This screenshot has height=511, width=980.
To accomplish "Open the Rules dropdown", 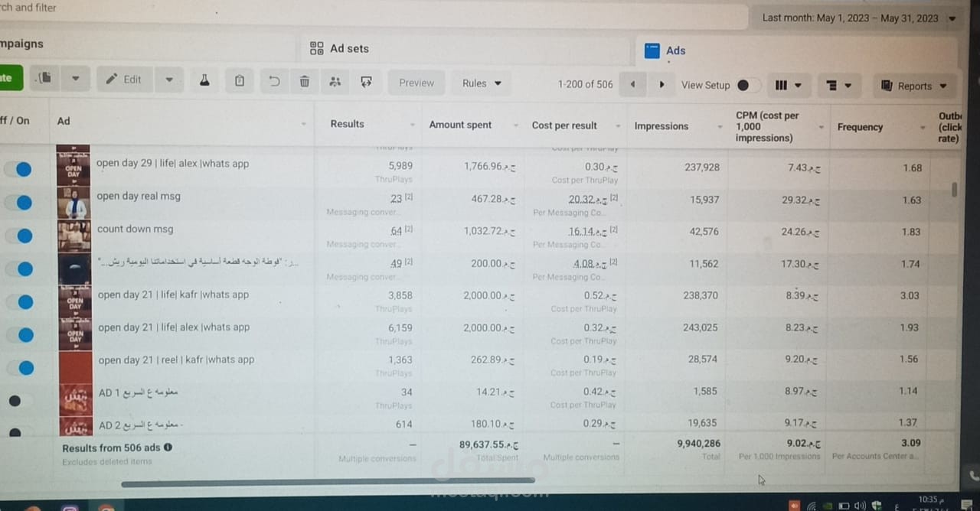I will coord(482,83).
